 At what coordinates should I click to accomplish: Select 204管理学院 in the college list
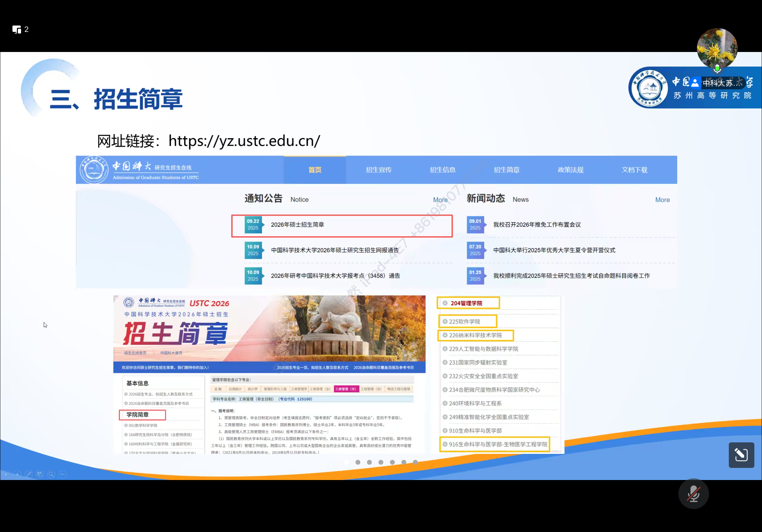[x=466, y=303]
